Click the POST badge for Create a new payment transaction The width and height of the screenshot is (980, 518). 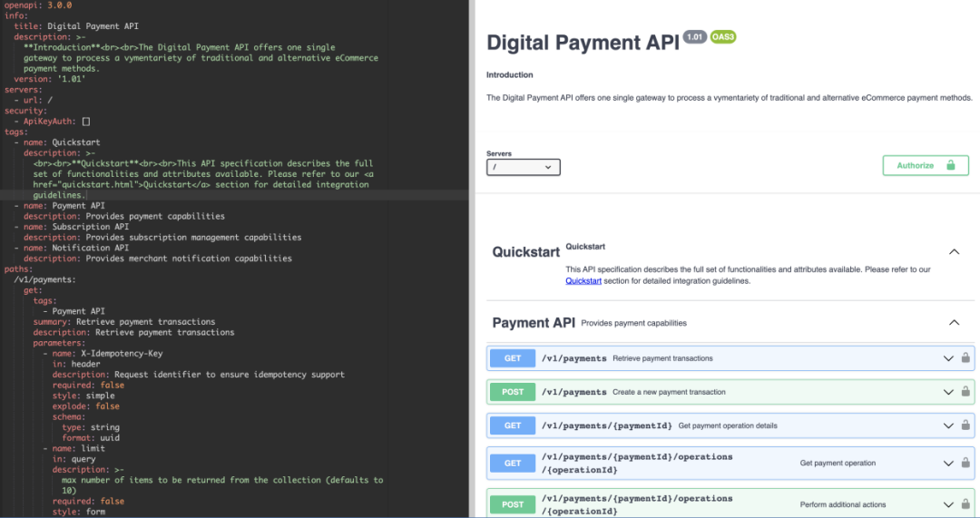click(513, 393)
